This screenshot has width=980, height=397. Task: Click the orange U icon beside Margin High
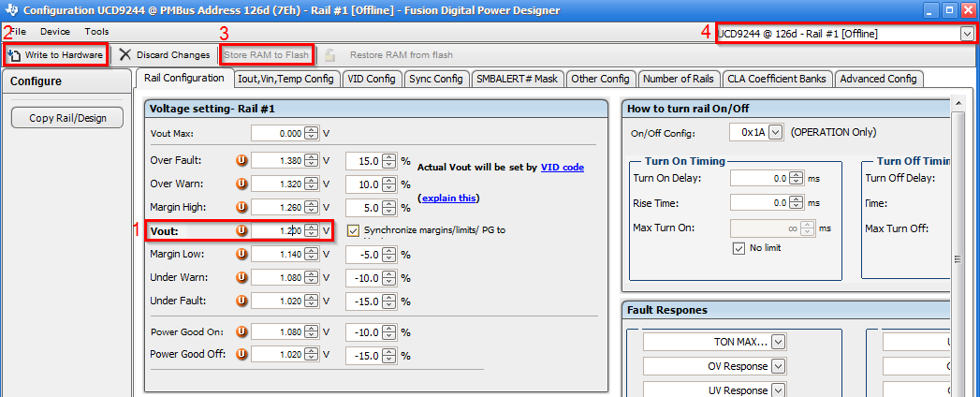tap(241, 207)
